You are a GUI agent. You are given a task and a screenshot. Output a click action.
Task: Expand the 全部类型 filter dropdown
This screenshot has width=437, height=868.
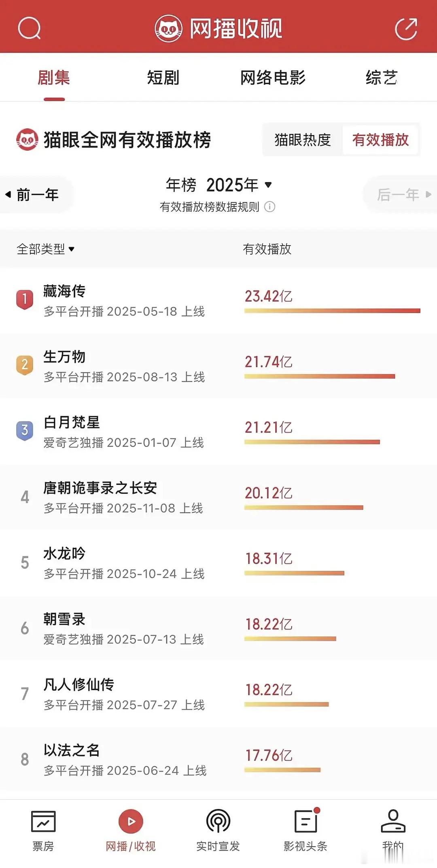45,249
